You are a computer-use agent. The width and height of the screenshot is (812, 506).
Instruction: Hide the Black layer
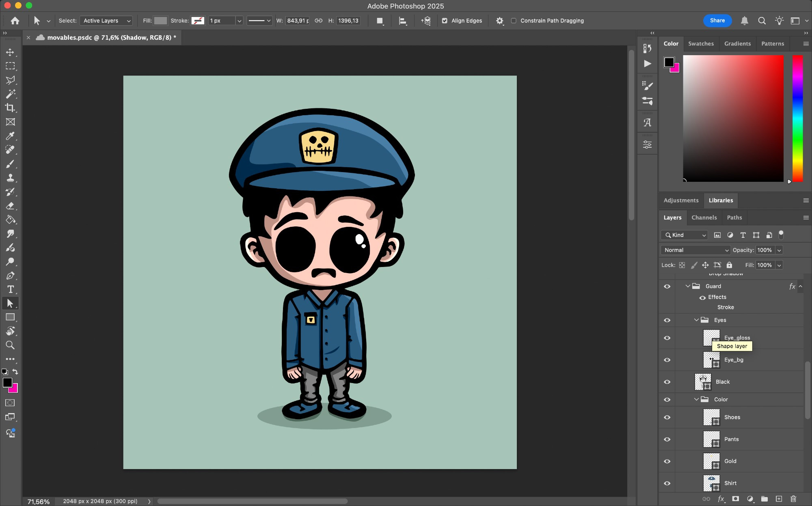[667, 382]
